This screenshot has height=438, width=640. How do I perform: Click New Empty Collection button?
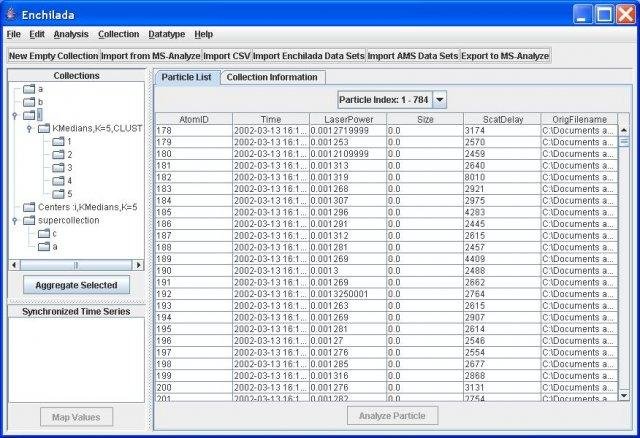tap(54, 56)
